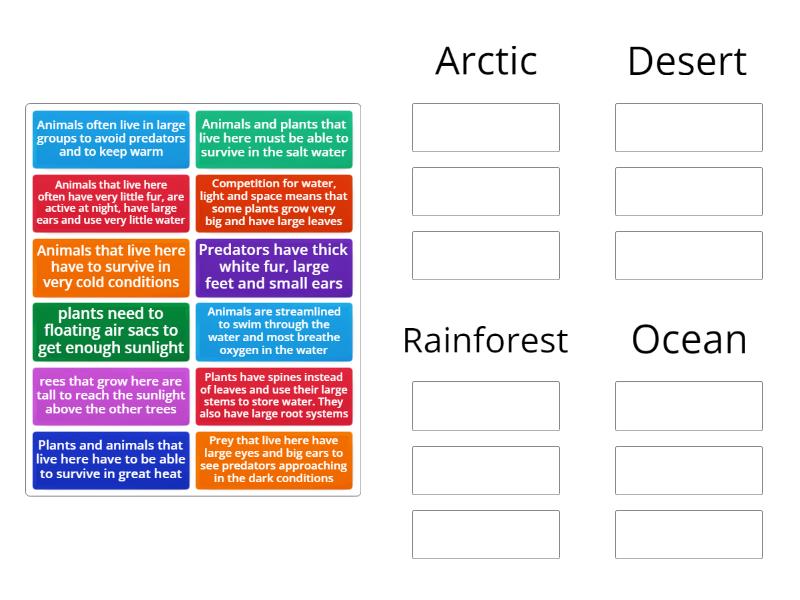Image resolution: width=800 pixels, height=600 pixels.
Task: Select the 'Plants have spines instead of leaves' card
Action: (x=274, y=396)
